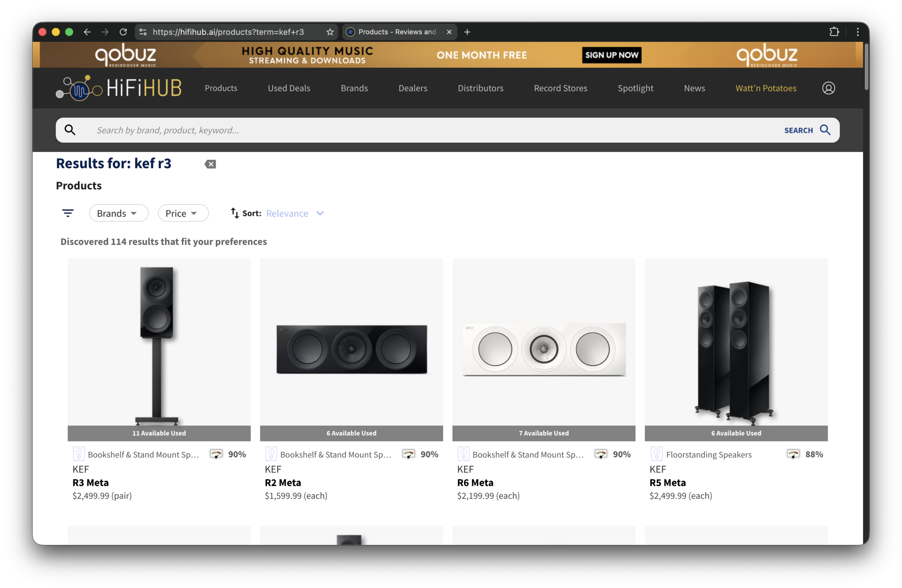Focus the brand, product, keyword search field

(436, 130)
